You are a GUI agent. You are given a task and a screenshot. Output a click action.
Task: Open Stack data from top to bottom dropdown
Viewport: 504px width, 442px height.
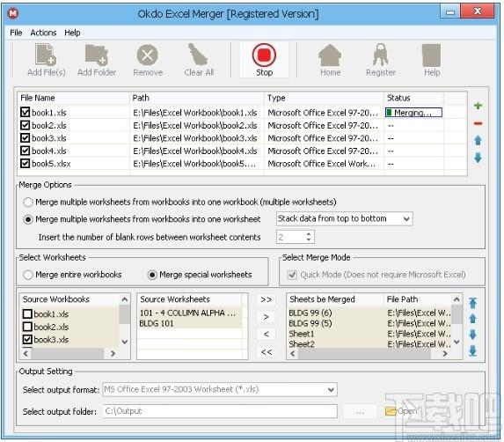tap(344, 218)
